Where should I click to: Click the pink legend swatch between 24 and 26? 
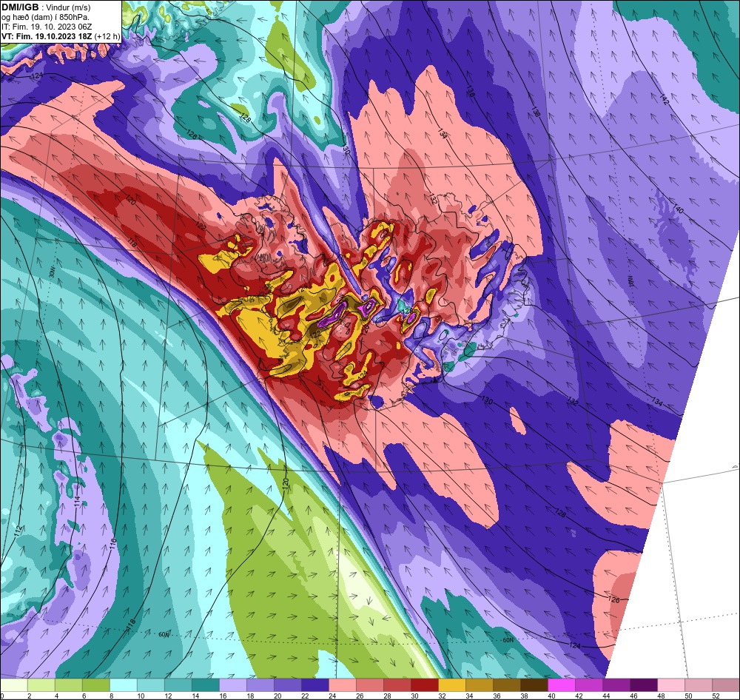click(x=343, y=685)
